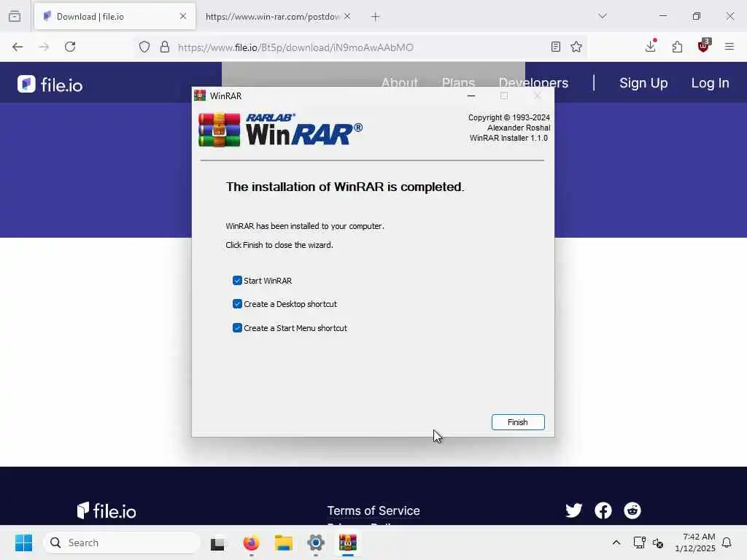This screenshot has height=560, width=747.
Task: Open file.io Twitter page
Action: tap(573, 510)
